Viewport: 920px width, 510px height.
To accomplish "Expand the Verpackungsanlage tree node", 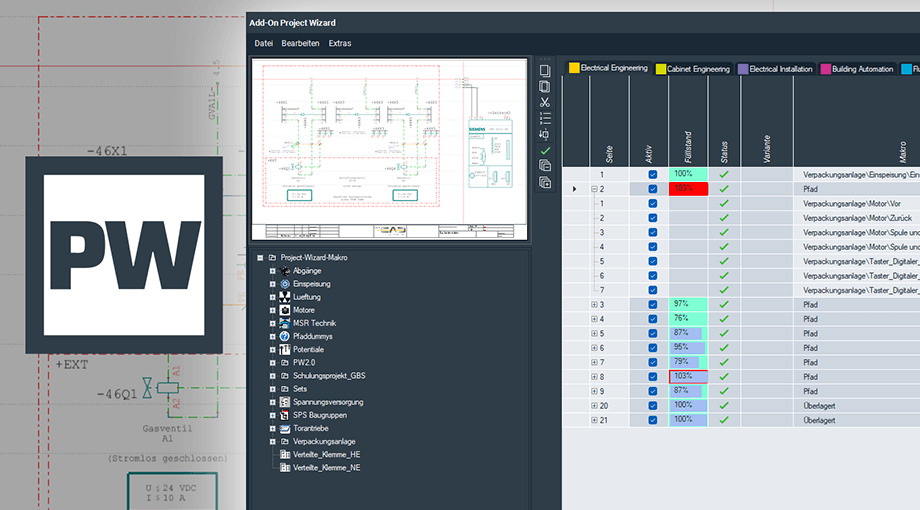I will 272,441.
